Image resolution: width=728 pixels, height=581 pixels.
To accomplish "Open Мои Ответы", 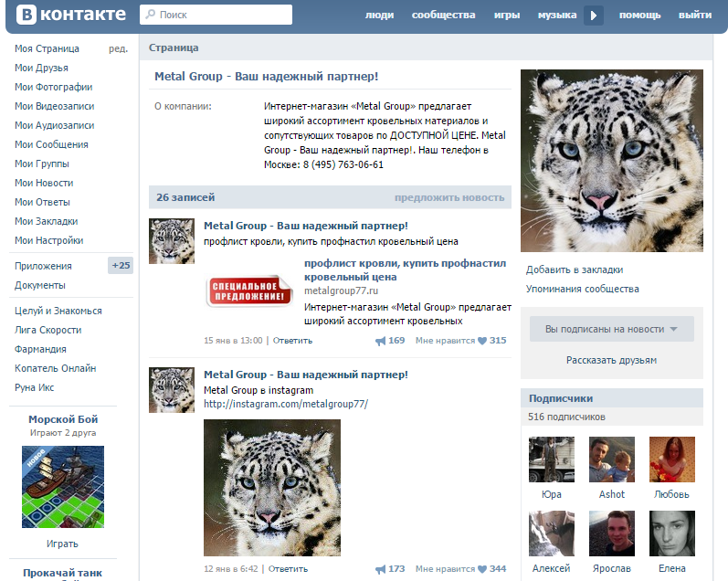I will coord(42,202).
